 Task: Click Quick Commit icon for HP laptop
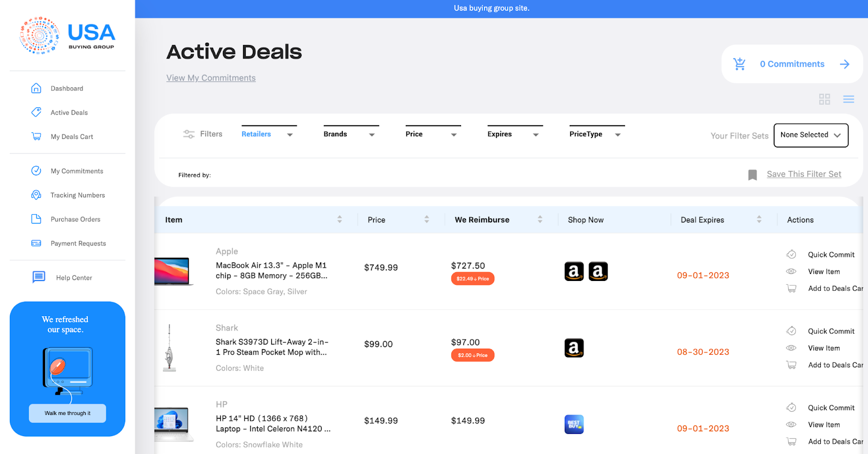click(792, 407)
